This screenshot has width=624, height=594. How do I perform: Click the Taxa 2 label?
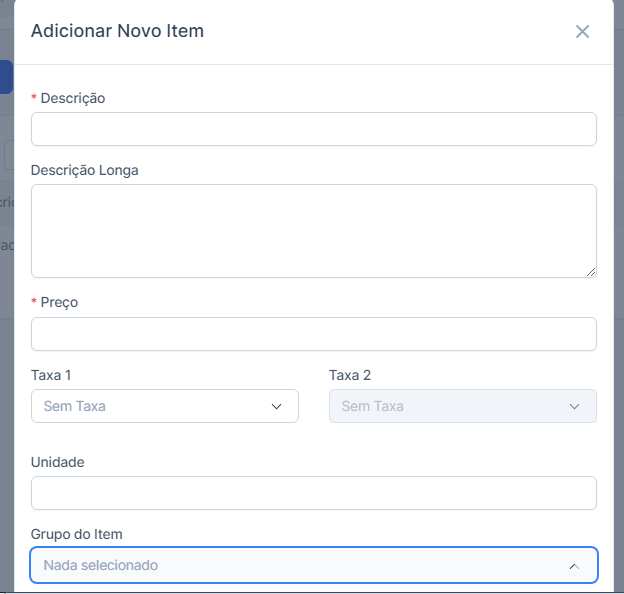click(x=350, y=375)
